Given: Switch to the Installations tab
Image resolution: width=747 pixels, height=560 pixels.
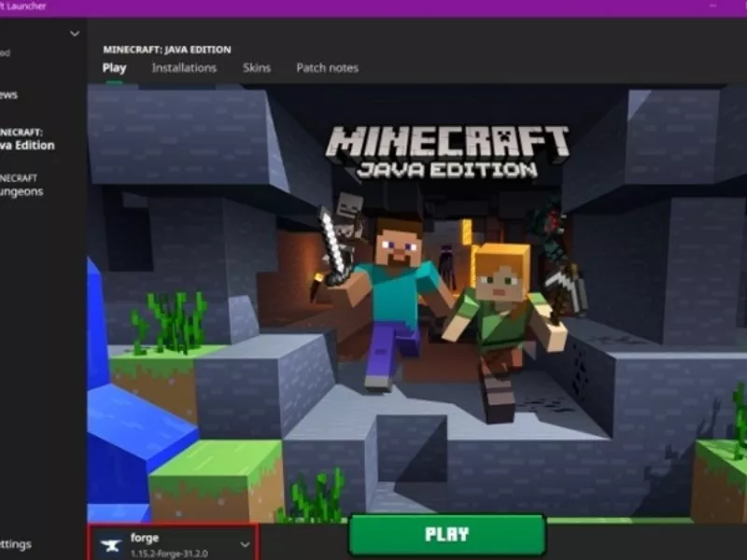Looking at the screenshot, I should pos(184,68).
